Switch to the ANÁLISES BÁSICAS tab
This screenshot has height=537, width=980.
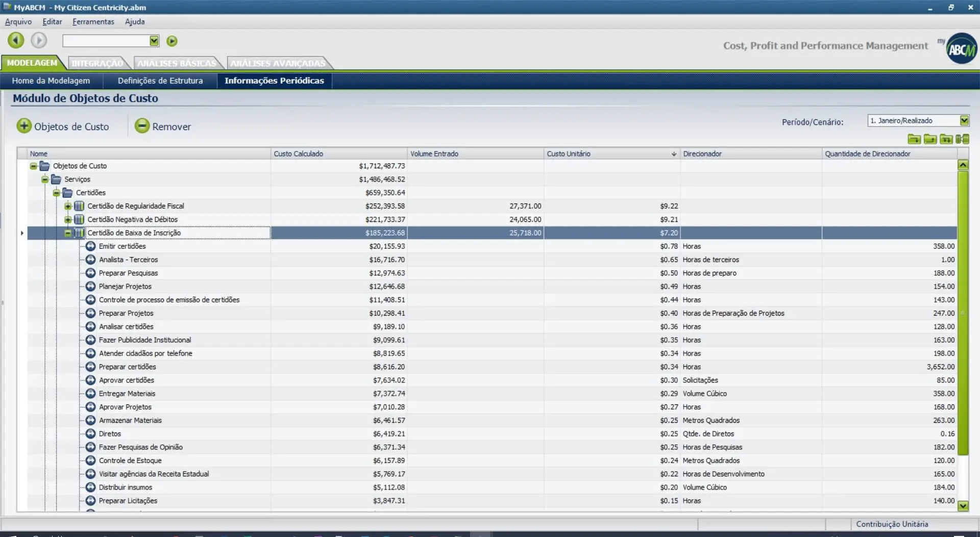coord(176,63)
